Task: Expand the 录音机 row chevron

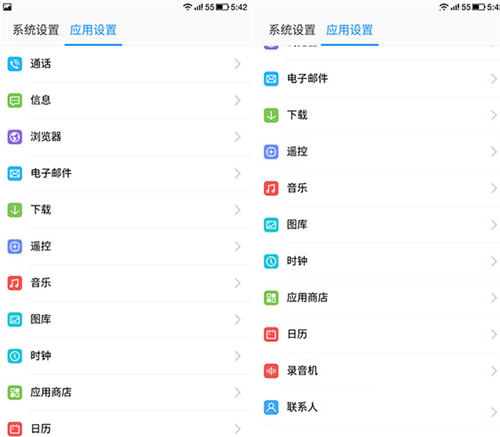Action: (494, 371)
